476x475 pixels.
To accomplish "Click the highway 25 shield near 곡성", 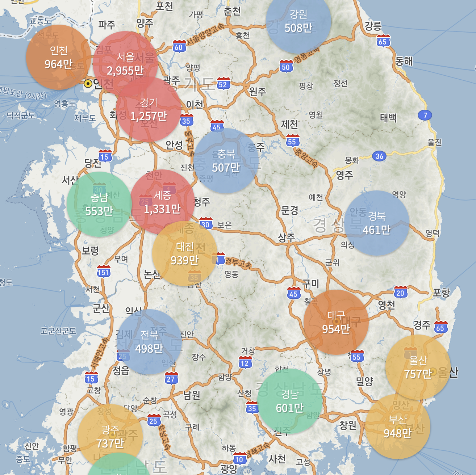I will point(154,420).
